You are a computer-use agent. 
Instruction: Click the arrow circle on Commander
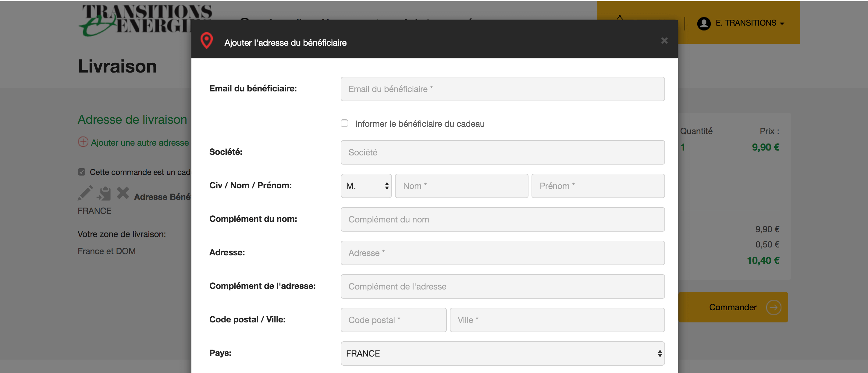point(773,307)
